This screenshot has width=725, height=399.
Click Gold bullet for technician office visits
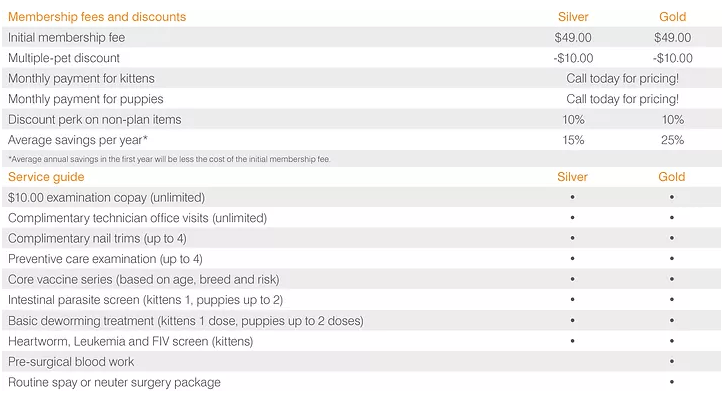(672, 218)
